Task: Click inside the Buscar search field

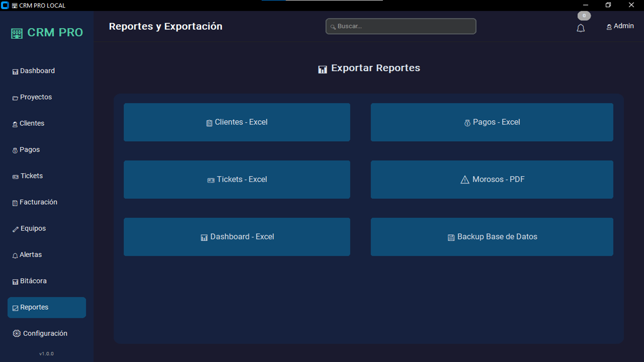Action: pos(400,26)
